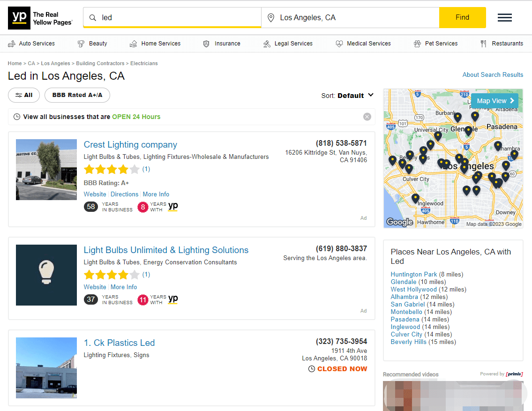This screenshot has height=411, width=532.
Task: Click the yellow Find button
Action: tap(463, 18)
